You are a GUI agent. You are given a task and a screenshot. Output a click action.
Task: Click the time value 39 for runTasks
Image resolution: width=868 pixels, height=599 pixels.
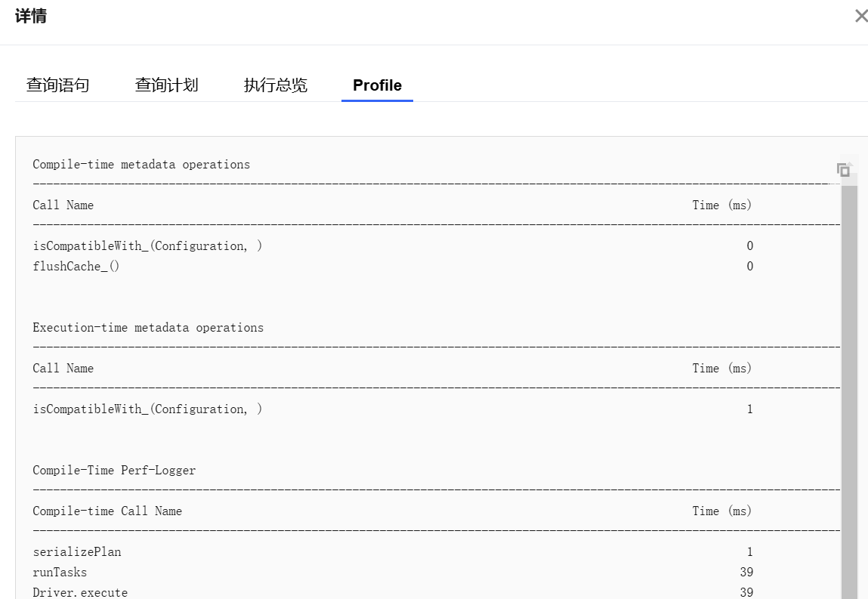click(x=746, y=573)
